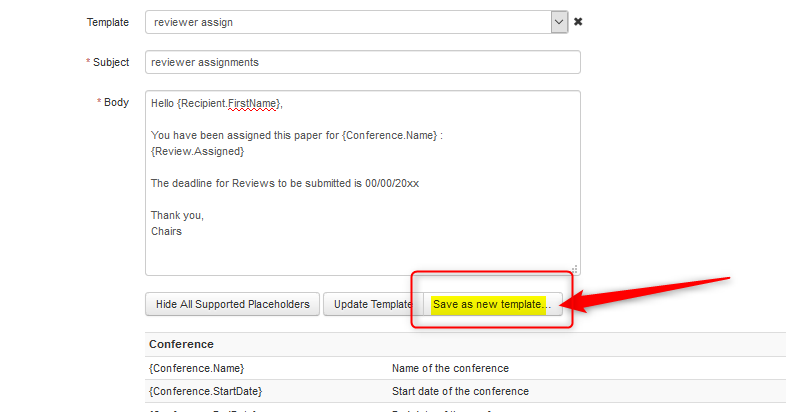Click the 'Name of the conference' description
Image resolution: width=786 pixels, height=412 pixels.
click(450, 368)
